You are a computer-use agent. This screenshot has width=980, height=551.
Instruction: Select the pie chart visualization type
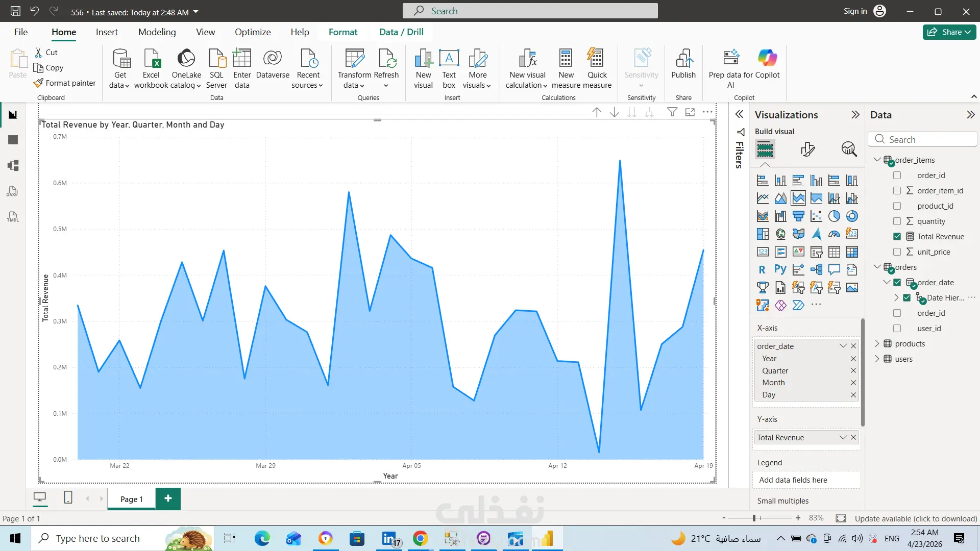click(x=834, y=216)
